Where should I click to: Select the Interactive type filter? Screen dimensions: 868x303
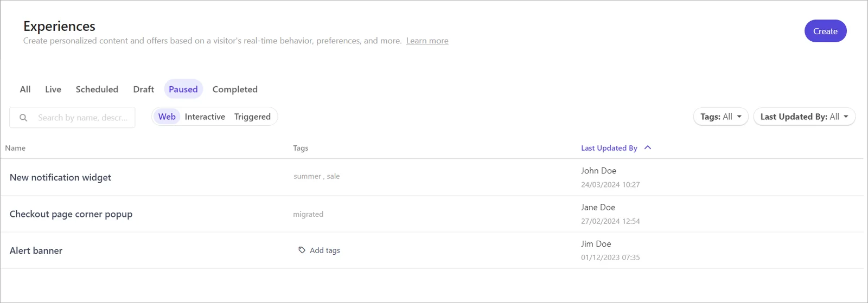205,117
